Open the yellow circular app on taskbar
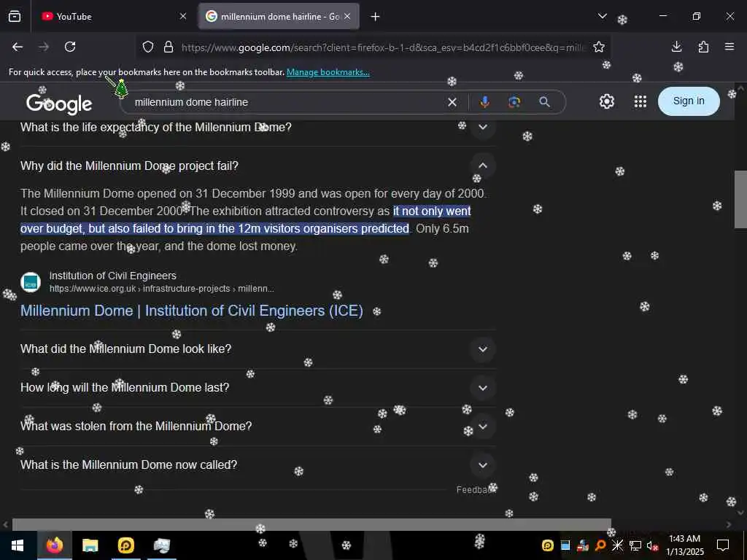Image resolution: width=747 pixels, height=560 pixels. [125, 545]
